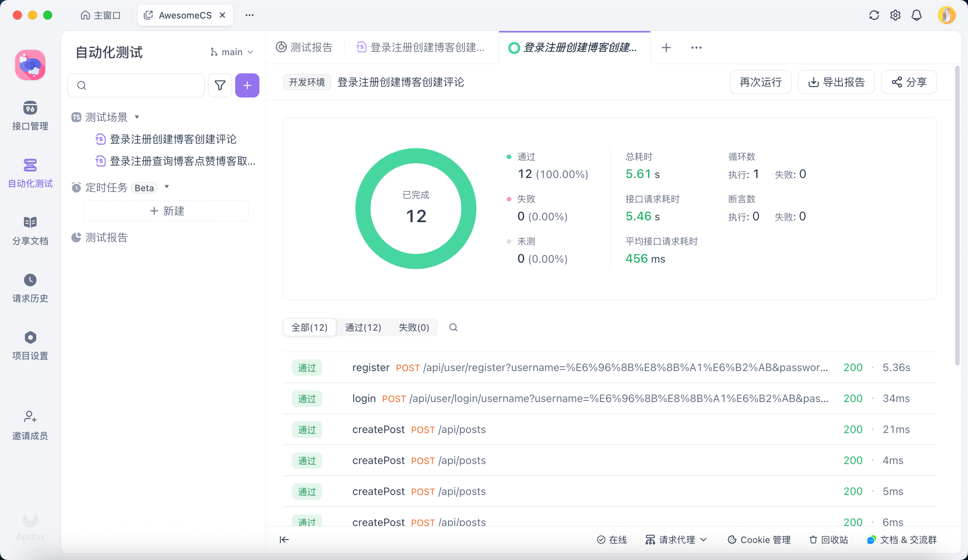Open the project settings (项目设置) hexagon icon
This screenshot has width=968, height=560.
tap(30, 338)
